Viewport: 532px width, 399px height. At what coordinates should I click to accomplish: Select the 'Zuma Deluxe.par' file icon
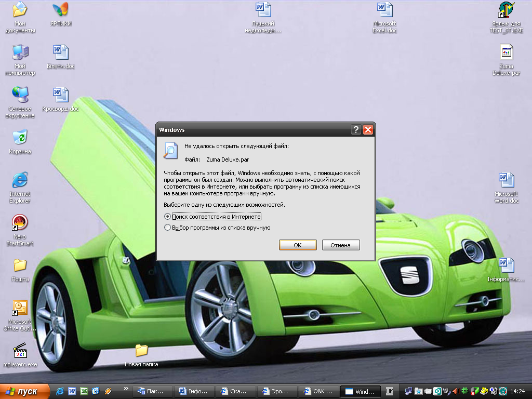point(506,60)
